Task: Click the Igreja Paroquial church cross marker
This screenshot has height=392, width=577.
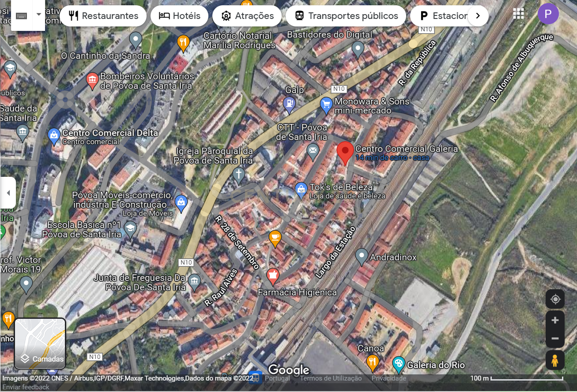Action: [239, 175]
